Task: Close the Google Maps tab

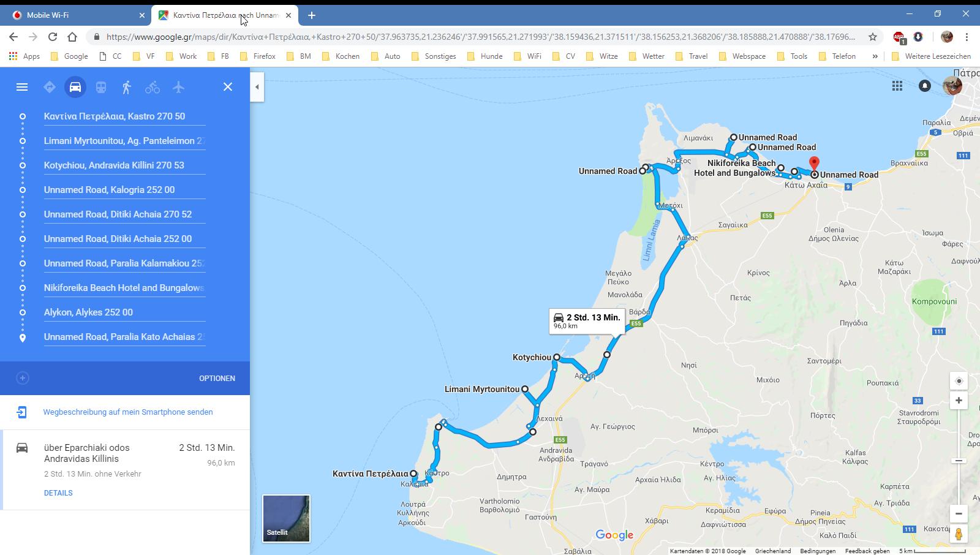Action: [288, 15]
